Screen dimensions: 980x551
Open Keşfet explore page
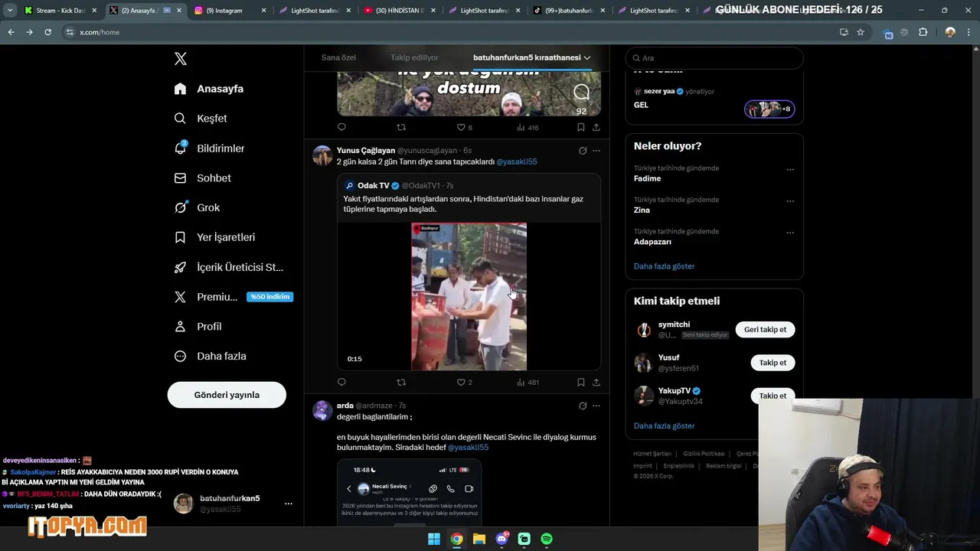[201, 119]
